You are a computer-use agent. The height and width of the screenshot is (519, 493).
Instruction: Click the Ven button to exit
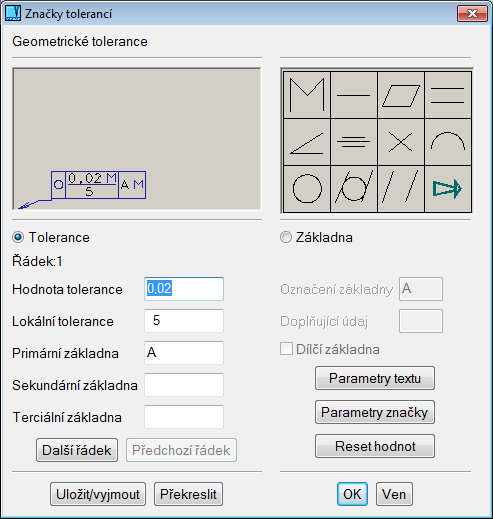[394, 494]
